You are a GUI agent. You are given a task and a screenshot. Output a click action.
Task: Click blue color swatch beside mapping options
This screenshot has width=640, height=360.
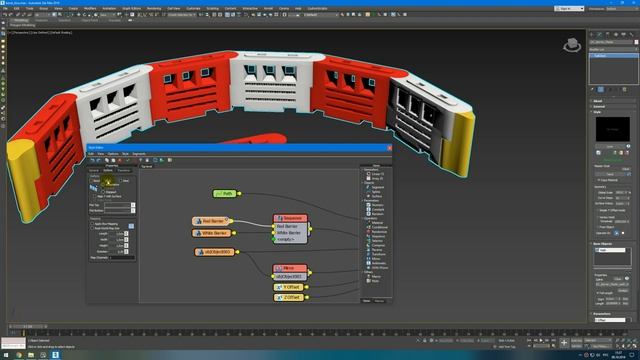pyautogui.click(x=131, y=226)
